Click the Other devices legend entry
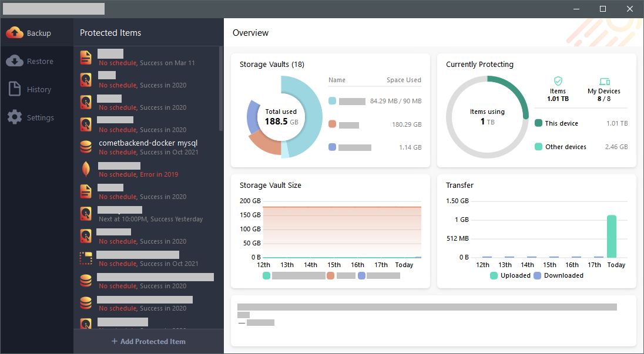Viewport: 644px width, 354px height. pyautogui.click(x=565, y=147)
